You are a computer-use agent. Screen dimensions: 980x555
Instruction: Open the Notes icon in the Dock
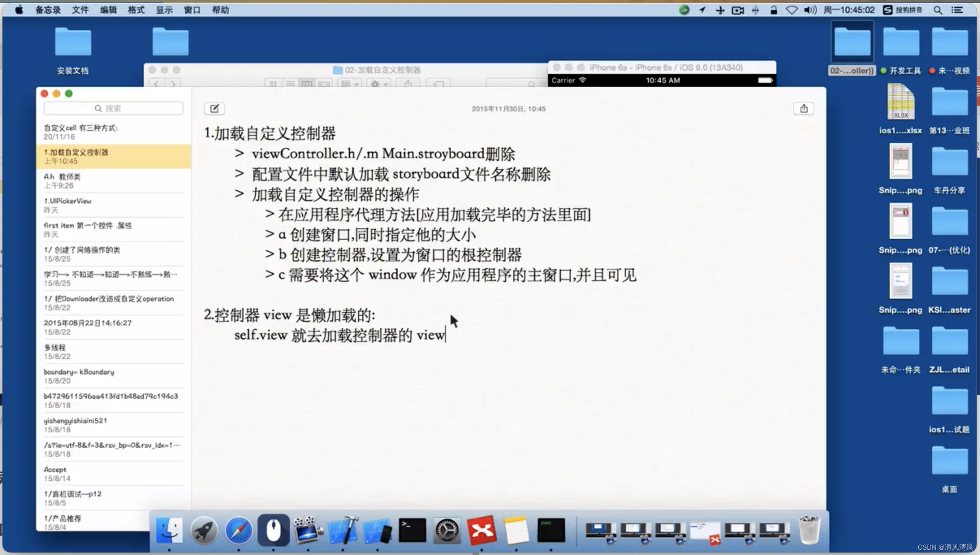[x=516, y=530]
